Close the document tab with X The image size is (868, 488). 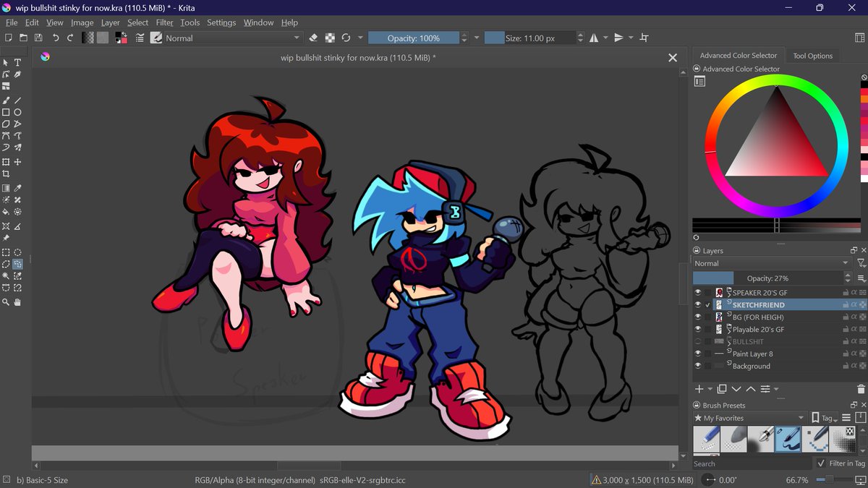tap(673, 58)
